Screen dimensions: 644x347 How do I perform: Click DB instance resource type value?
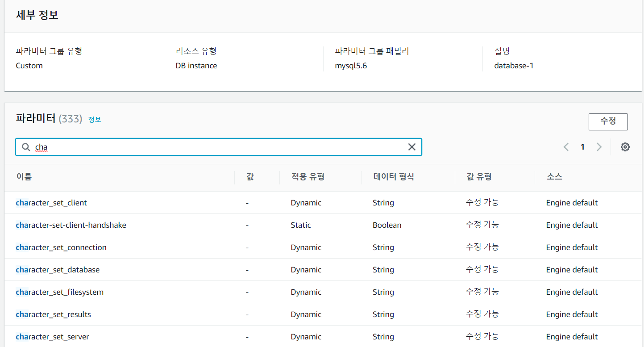[x=196, y=66]
